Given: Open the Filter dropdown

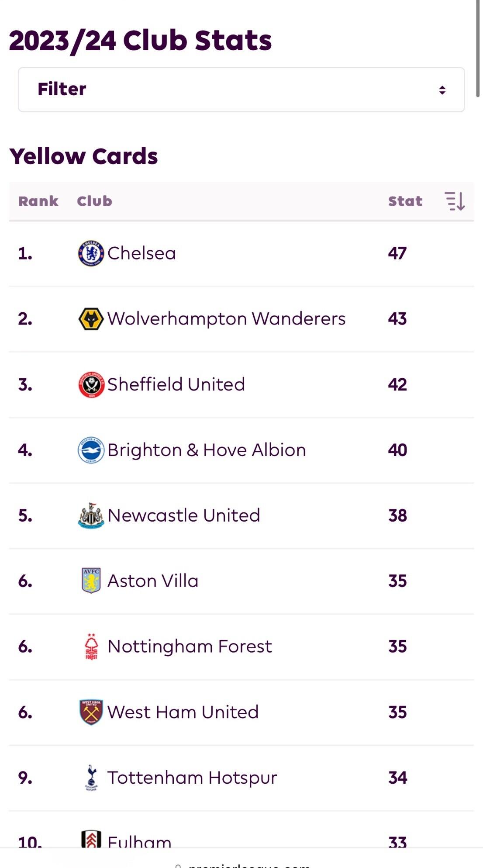Looking at the screenshot, I should point(241,90).
